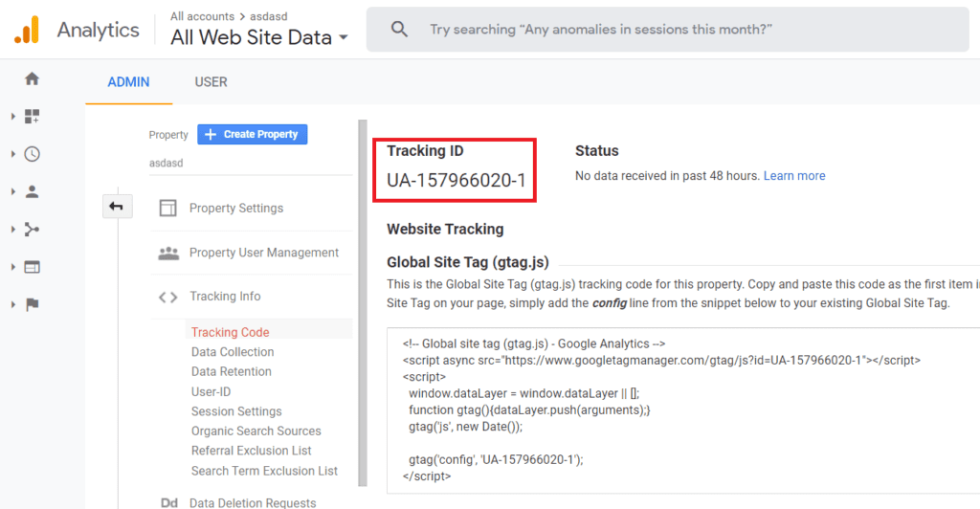Screen dimensions: 980x509
Task: Open the Acquisition arrows icon
Action: tap(32, 230)
